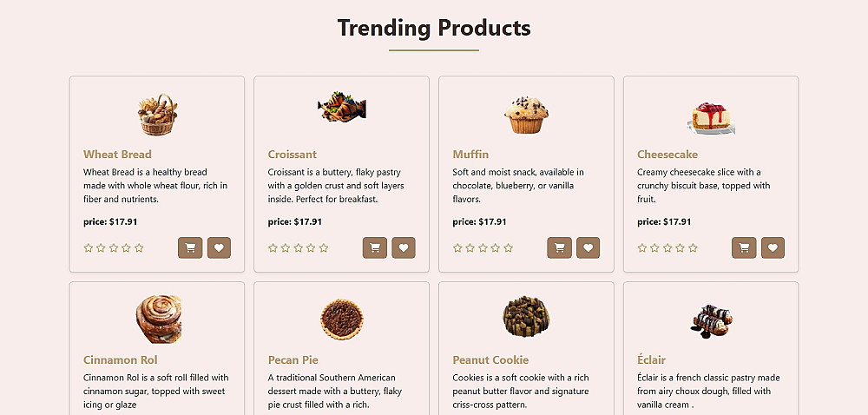Rate Croissant one star

pos(273,248)
